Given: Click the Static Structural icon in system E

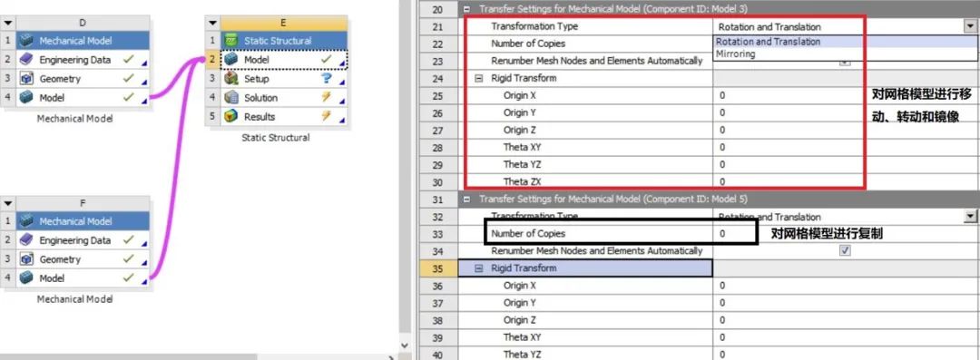Looking at the screenshot, I should [x=231, y=41].
